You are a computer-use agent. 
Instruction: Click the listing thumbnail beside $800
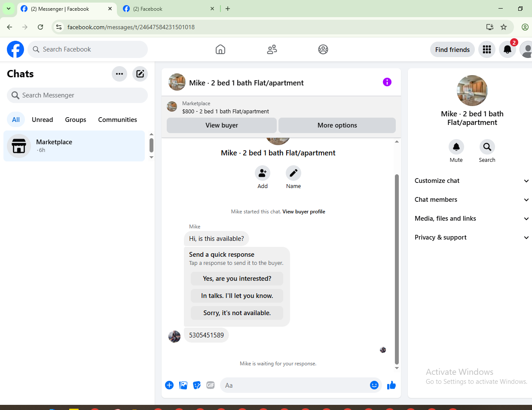click(x=172, y=106)
